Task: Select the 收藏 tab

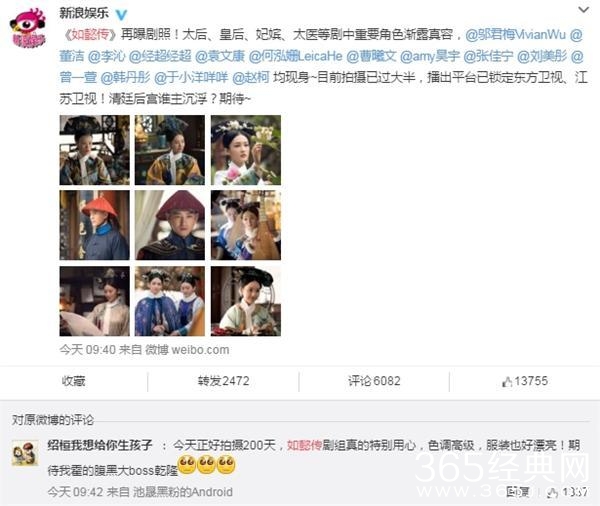Action: click(73, 381)
